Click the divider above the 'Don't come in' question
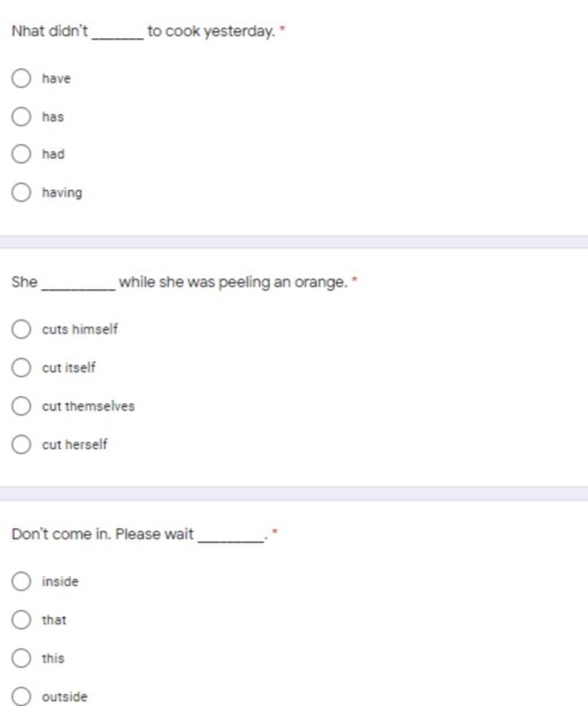The height and width of the screenshot is (706, 588). [x=294, y=493]
